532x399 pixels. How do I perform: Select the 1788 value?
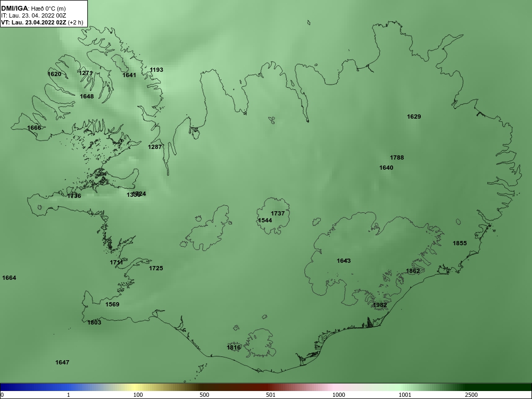tap(397, 158)
